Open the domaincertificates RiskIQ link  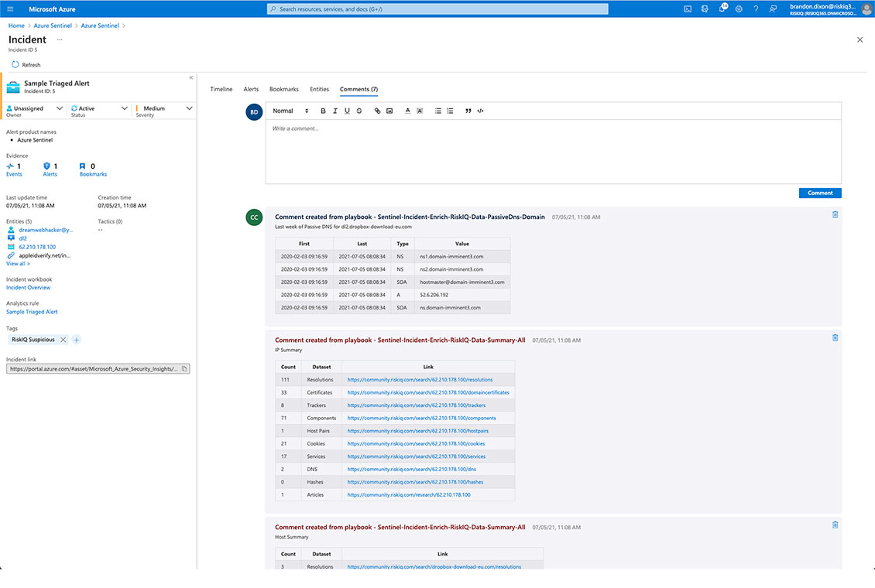428,392
